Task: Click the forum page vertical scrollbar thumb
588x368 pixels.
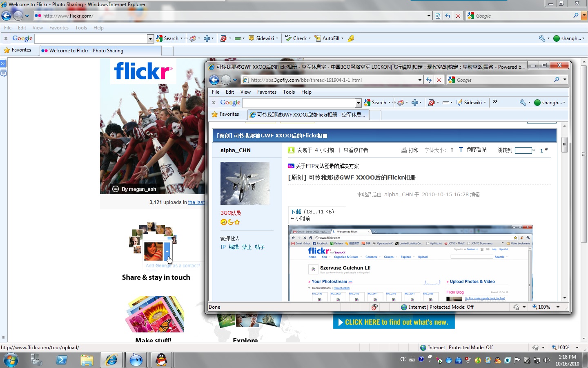Action: (565, 145)
